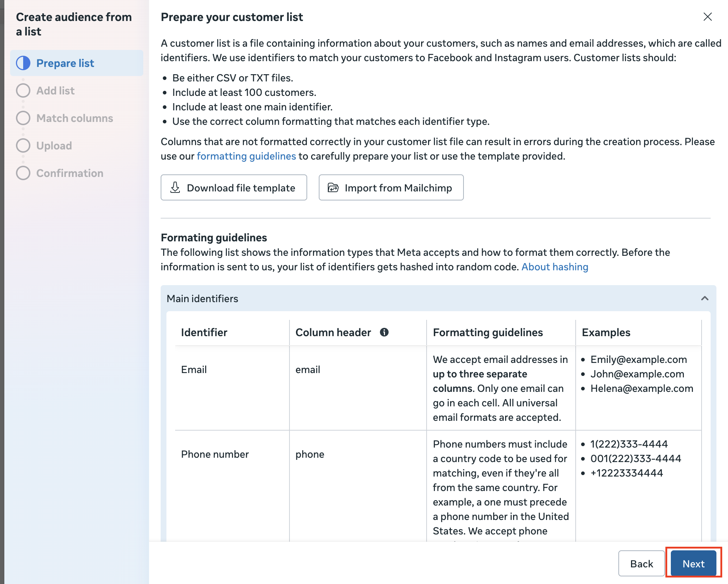Go to the Add list step label
The width and height of the screenshot is (728, 584).
coord(55,90)
